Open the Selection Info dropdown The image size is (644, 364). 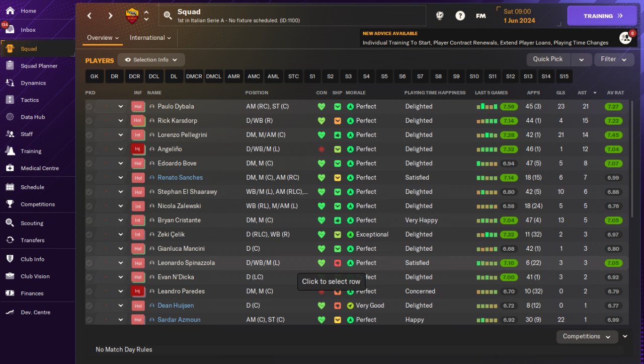click(x=151, y=60)
